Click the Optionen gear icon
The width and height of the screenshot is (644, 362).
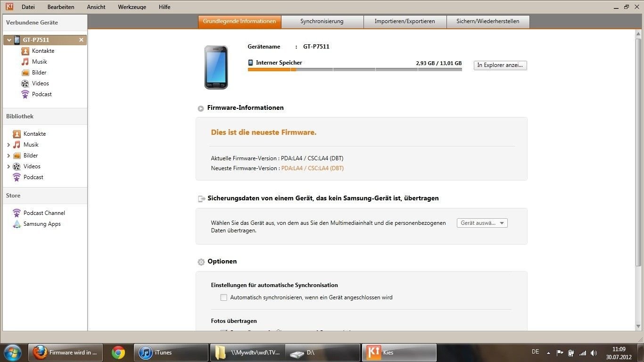click(x=201, y=262)
